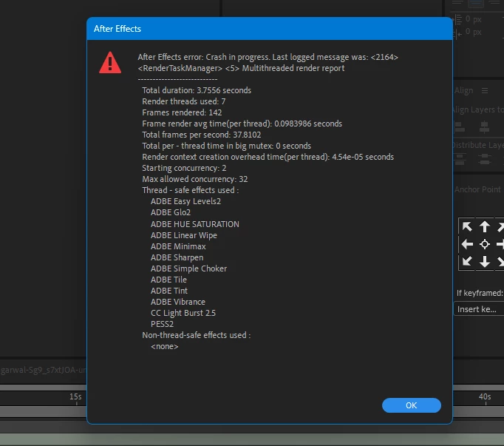Click the indent left margin icon
The image size is (504, 446).
457,19
